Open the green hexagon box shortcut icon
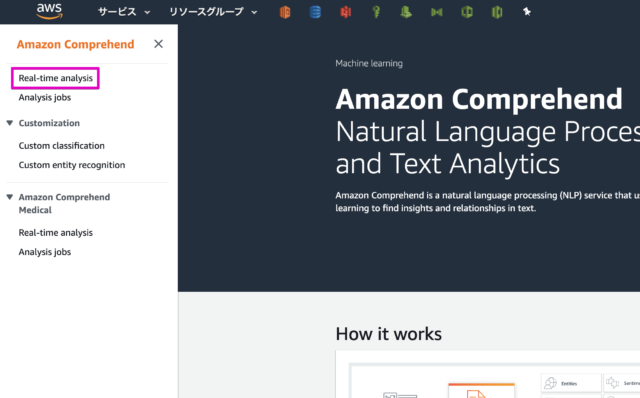 [x=467, y=12]
